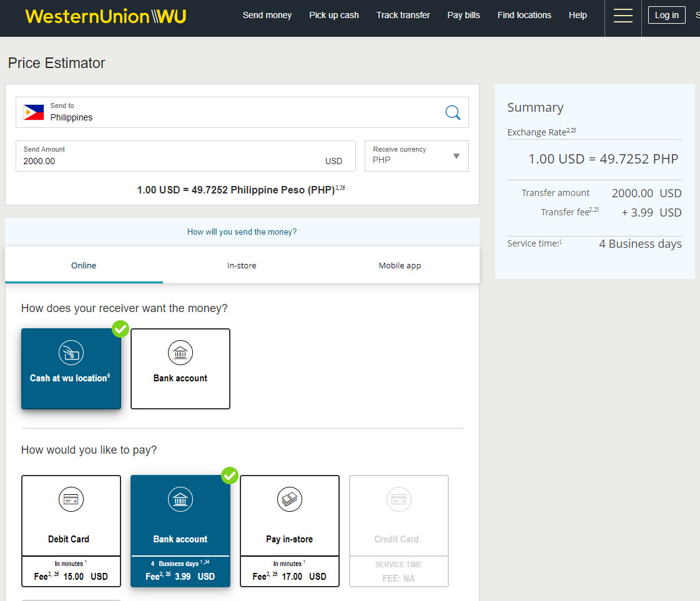
Task: Click the Transfer fee + 3.99 USD value
Action: [651, 212]
